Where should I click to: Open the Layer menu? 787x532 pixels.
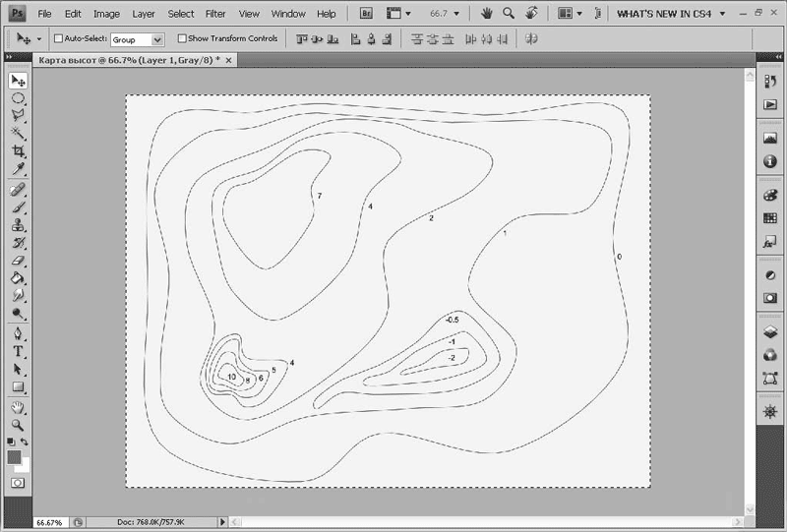click(144, 14)
